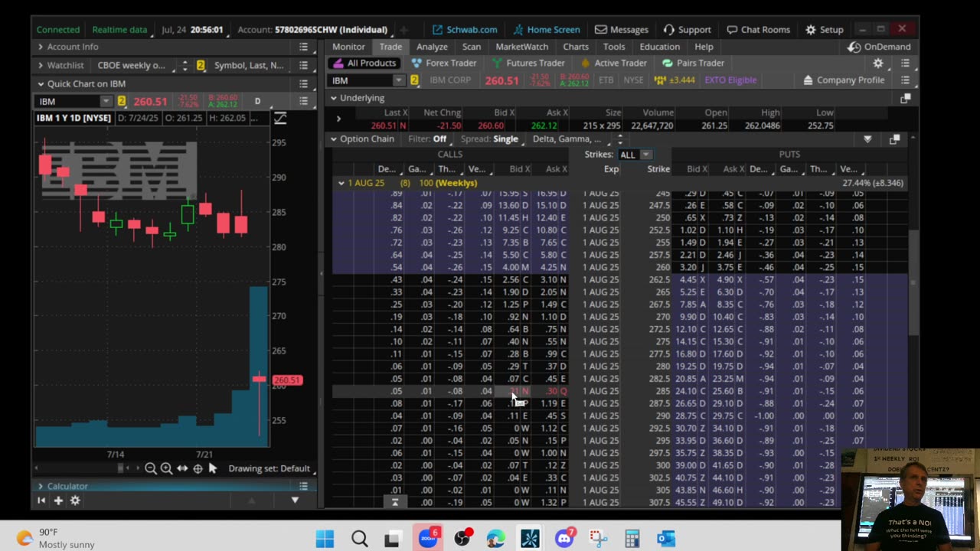Switch to the MarketWatch tab

[521, 47]
